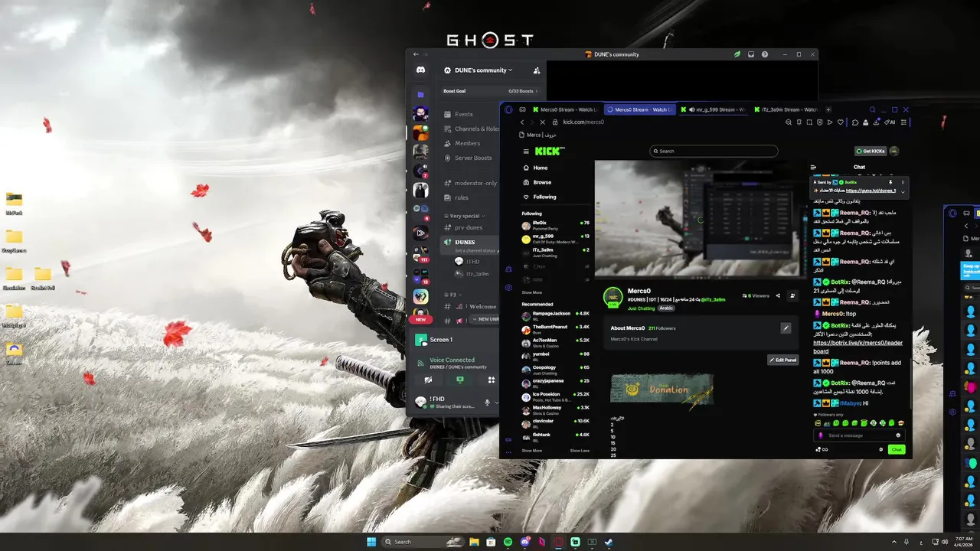Show More followed channels
Viewport: 980px width, 551px height.
[x=531, y=292]
